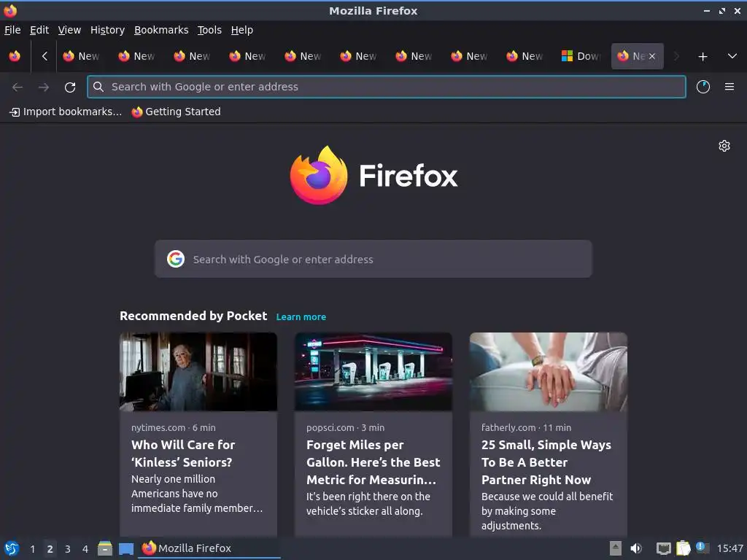Open the desktop start menu icon in taskbar
The width and height of the screenshot is (747, 560).
(12, 548)
